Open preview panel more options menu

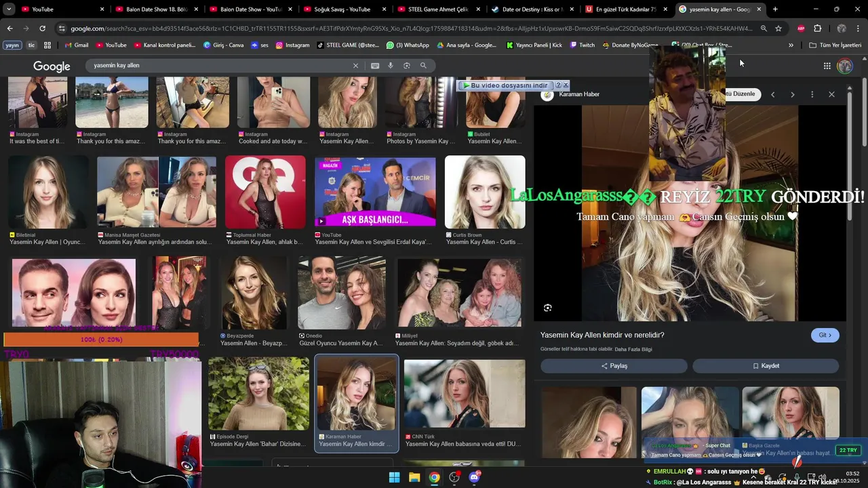pos(812,94)
